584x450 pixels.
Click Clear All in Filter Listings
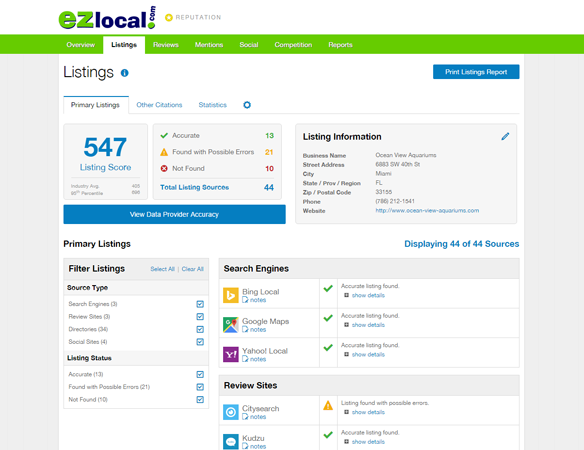tap(193, 269)
